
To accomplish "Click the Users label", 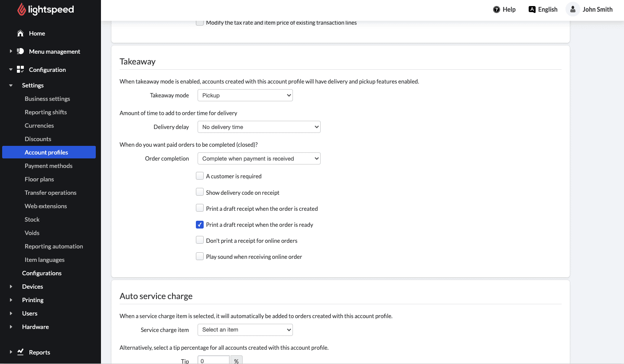I will 30,313.
